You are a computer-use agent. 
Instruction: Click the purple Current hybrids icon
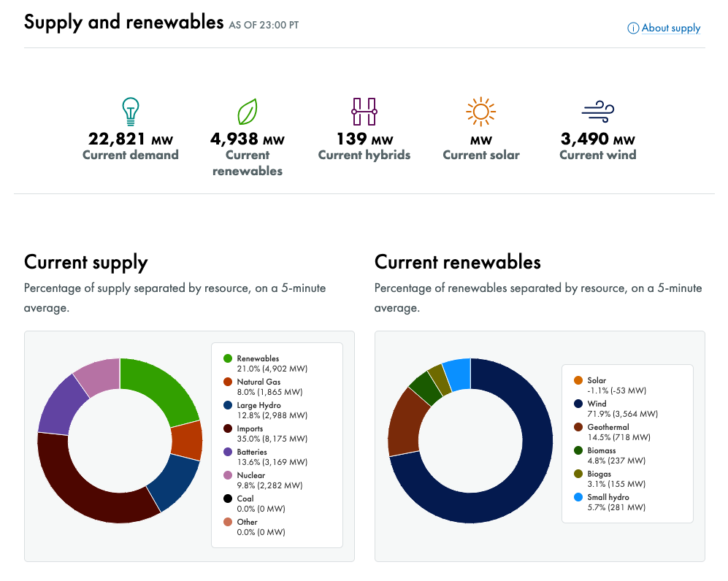(x=364, y=111)
